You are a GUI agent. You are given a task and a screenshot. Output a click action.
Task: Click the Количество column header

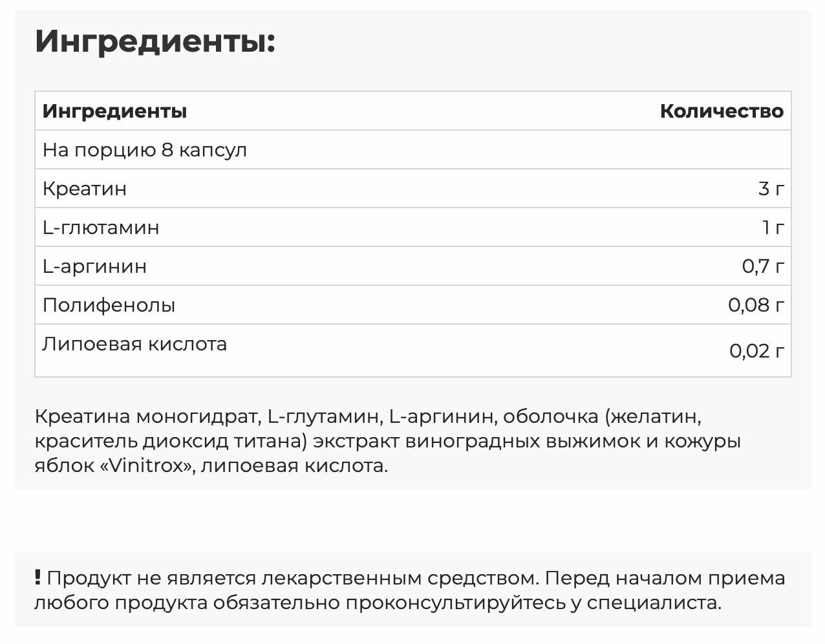coord(721,111)
